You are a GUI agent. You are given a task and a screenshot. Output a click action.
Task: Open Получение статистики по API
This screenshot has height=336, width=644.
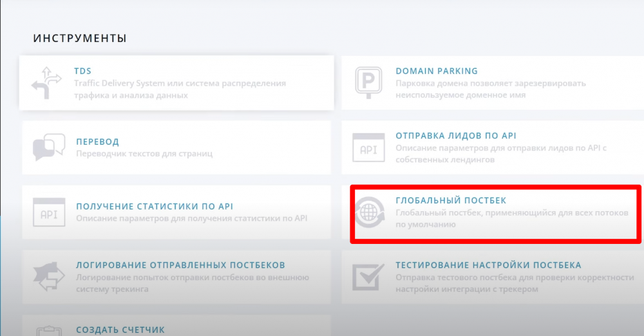click(x=155, y=206)
